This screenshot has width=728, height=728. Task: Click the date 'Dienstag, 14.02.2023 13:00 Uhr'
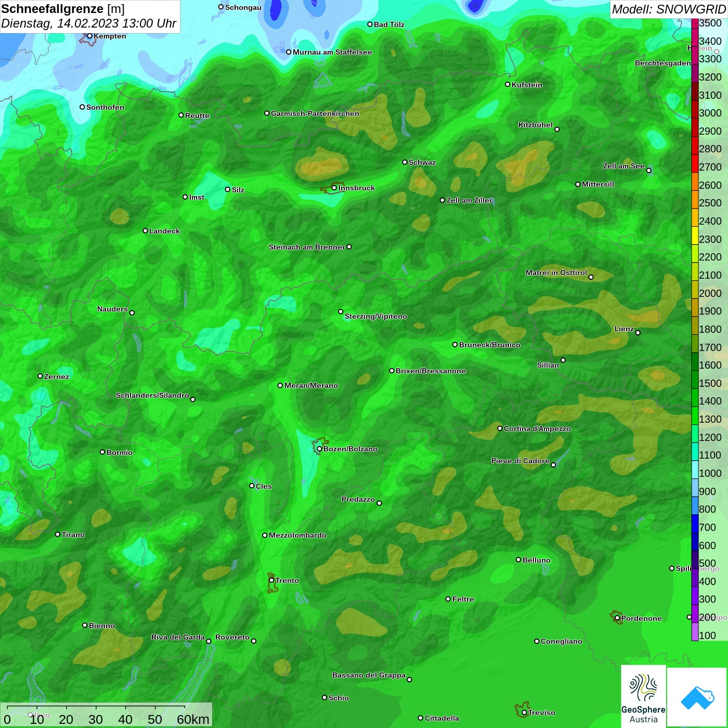pos(88,23)
